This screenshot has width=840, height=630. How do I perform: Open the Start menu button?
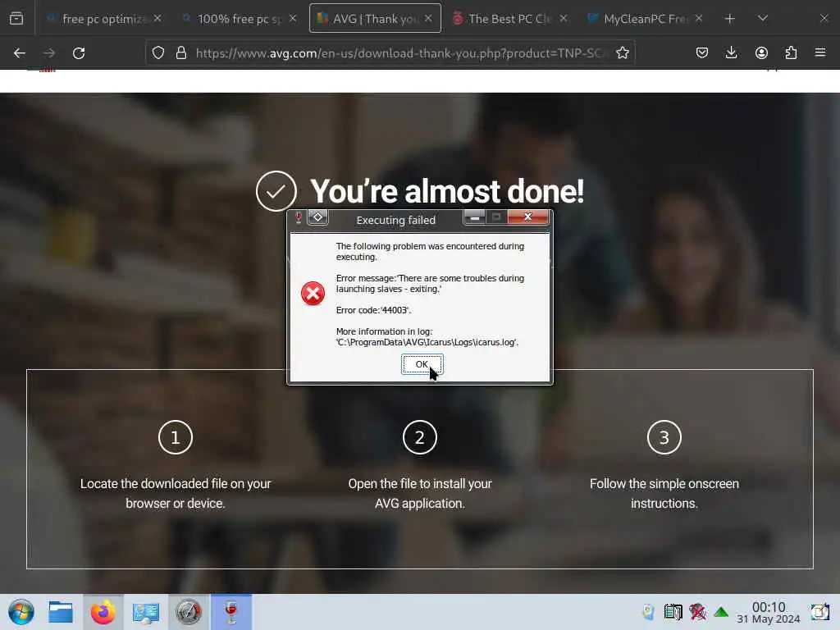[x=21, y=612]
